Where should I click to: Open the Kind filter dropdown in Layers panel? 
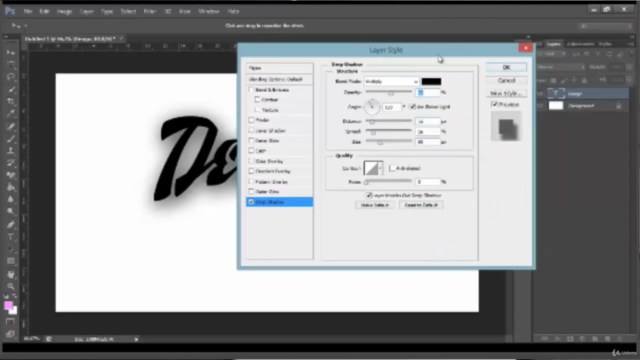point(552,54)
